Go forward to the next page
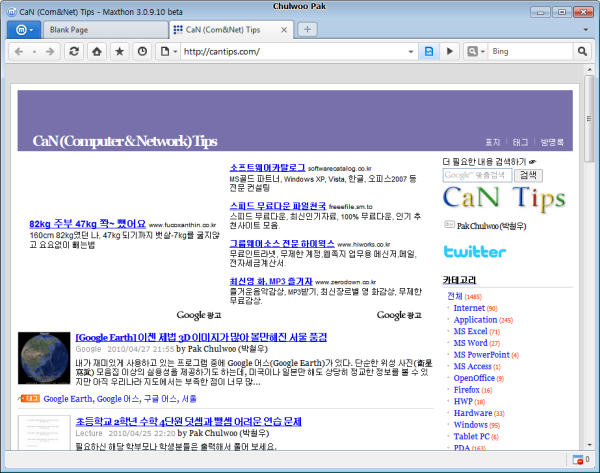Viewport: 600px width, 473px height. 50,51
